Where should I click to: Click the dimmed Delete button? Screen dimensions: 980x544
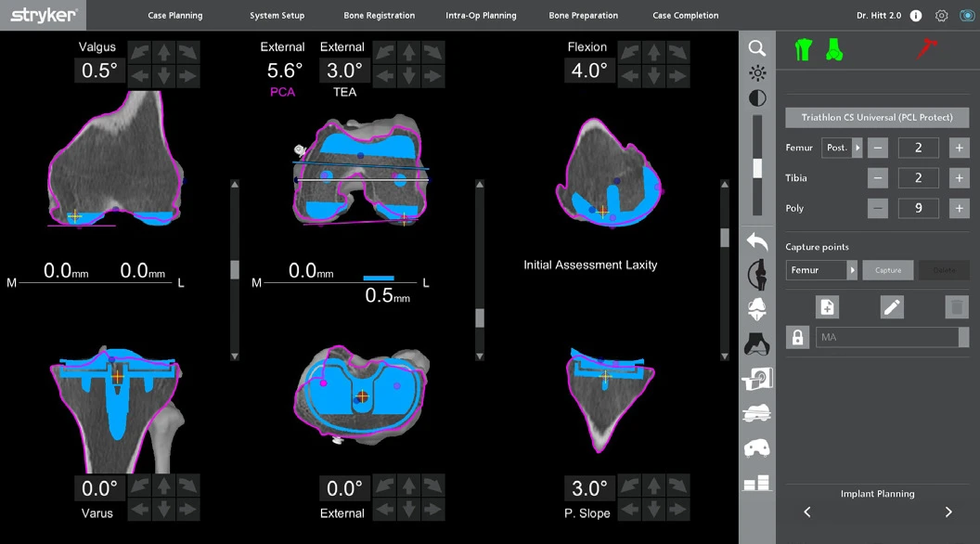tap(945, 270)
